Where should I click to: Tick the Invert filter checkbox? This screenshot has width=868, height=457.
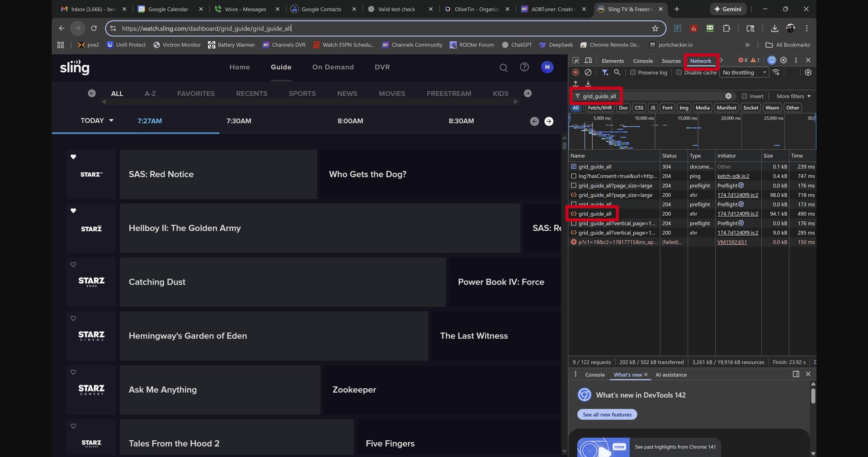(744, 96)
